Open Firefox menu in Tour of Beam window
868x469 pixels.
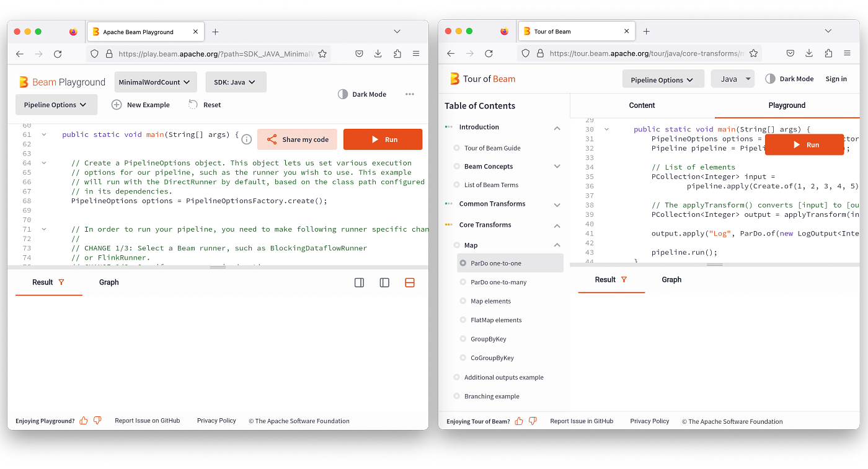click(847, 53)
